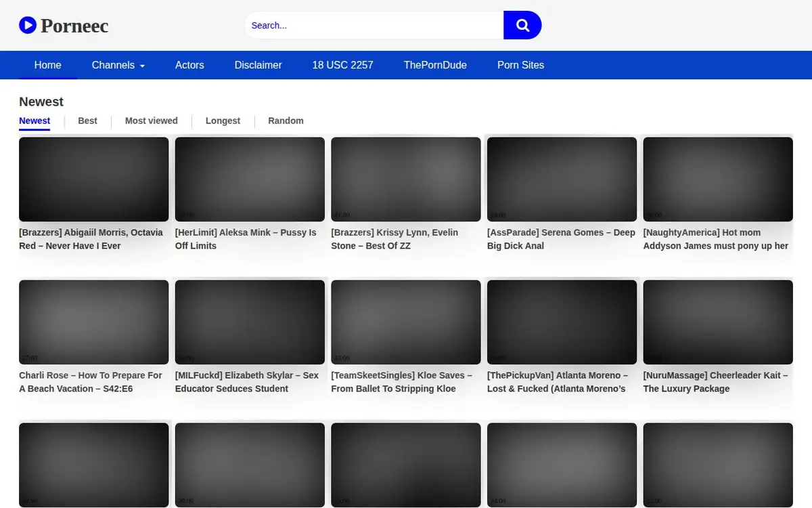Open the thumbnail above the Aleksa Mink title
The image size is (812, 508).
click(250, 179)
